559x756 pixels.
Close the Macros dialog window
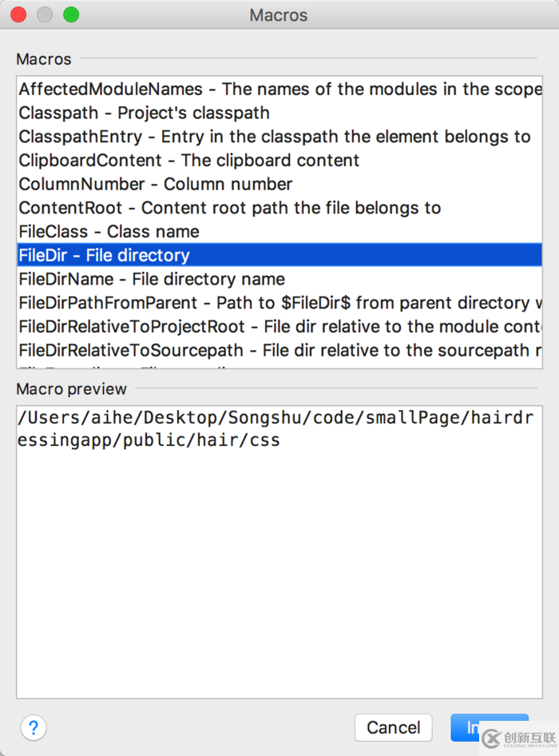[x=18, y=15]
